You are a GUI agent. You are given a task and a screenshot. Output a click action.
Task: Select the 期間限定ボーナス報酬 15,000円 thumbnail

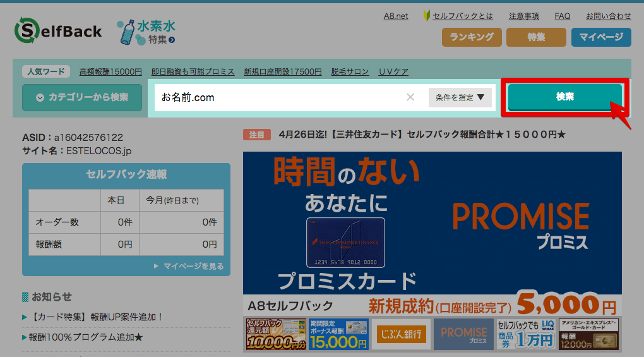coord(339,334)
